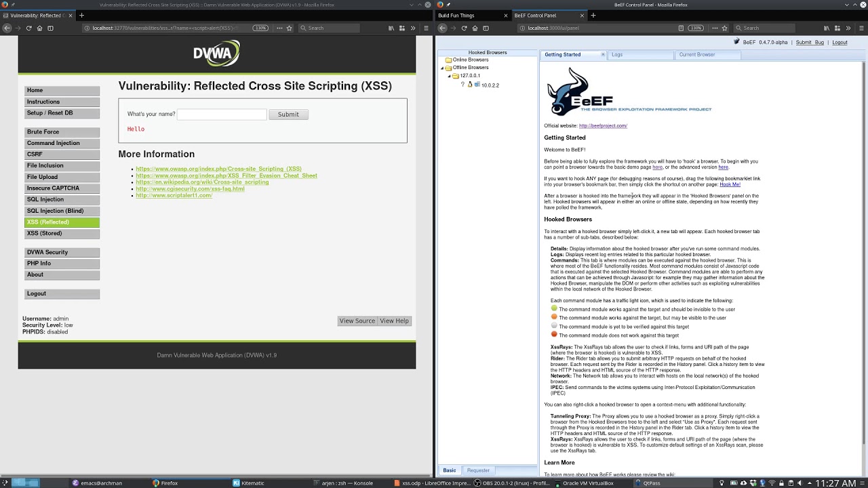Open SQL Injection (Blind) in DVWA menu
The image size is (868, 488).
click(62, 211)
